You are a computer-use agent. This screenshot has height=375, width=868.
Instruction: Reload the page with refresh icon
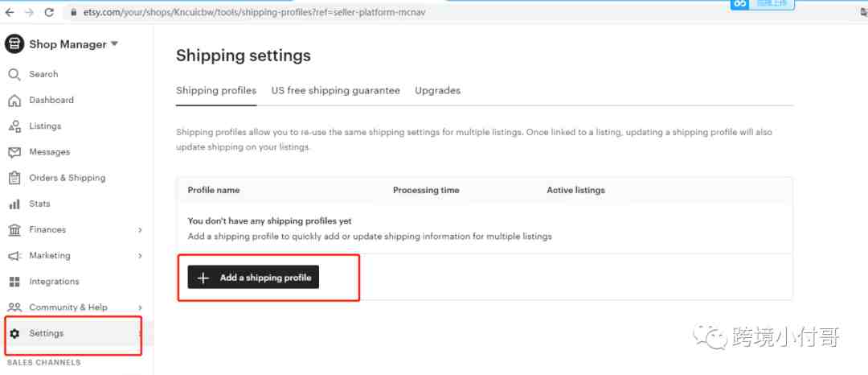pos(49,12)
